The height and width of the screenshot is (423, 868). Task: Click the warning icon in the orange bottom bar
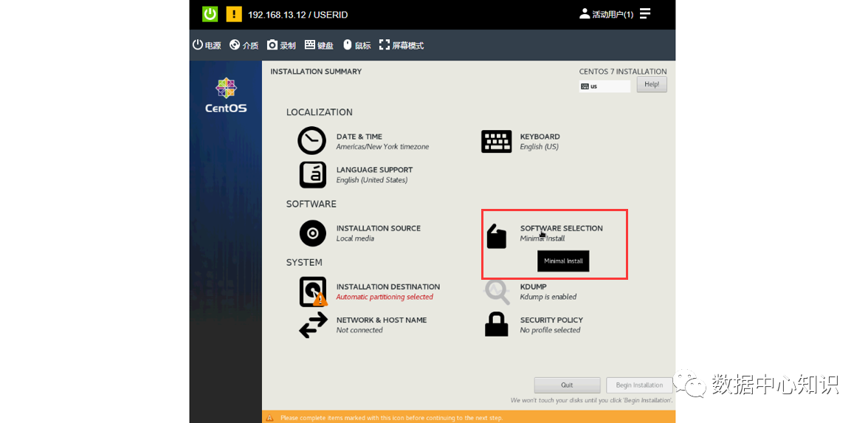269,418
